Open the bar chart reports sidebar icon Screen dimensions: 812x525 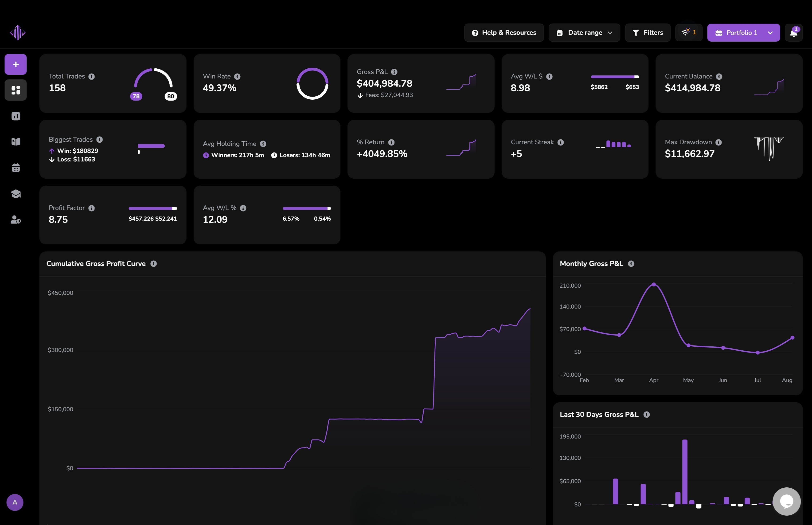(16, 116)
